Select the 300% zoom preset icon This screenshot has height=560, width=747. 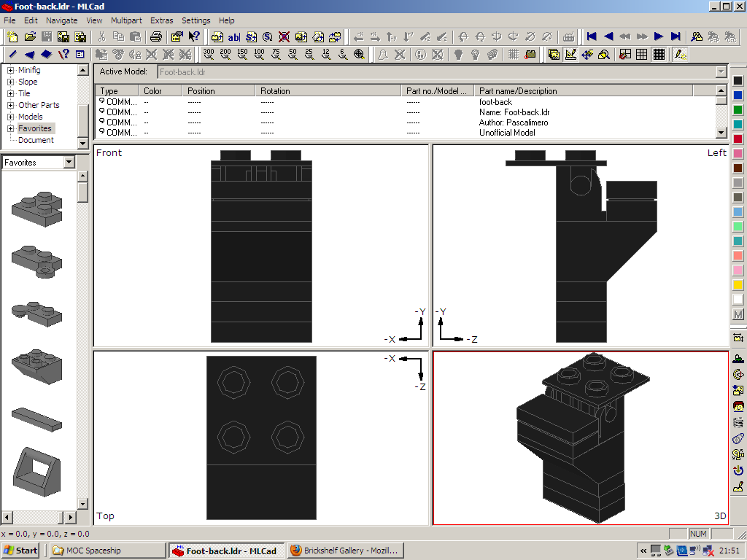click(x=209, y=54)
